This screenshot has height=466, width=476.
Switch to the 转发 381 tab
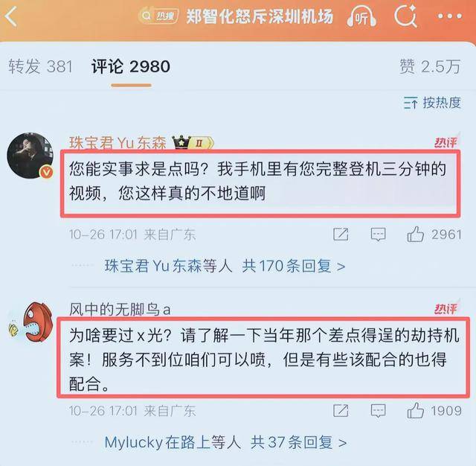pos(40,66)
